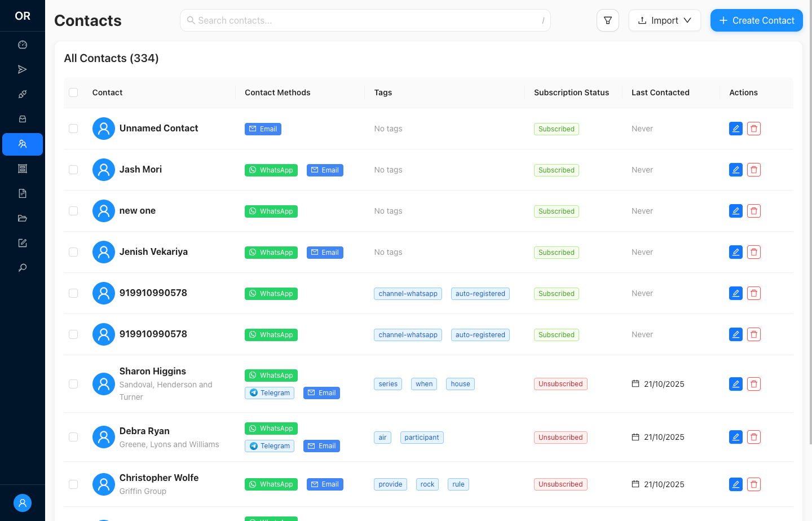Check the checkbox for Sharon Higgins

click(73, 384)
